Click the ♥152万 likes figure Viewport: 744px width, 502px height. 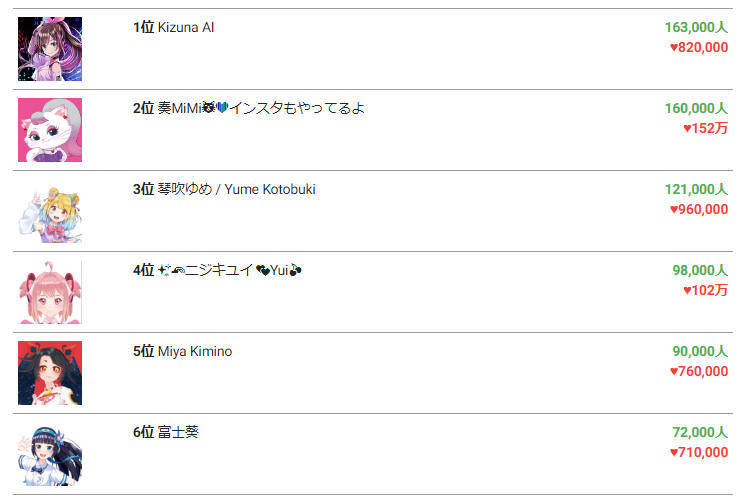tap(706, 128)
